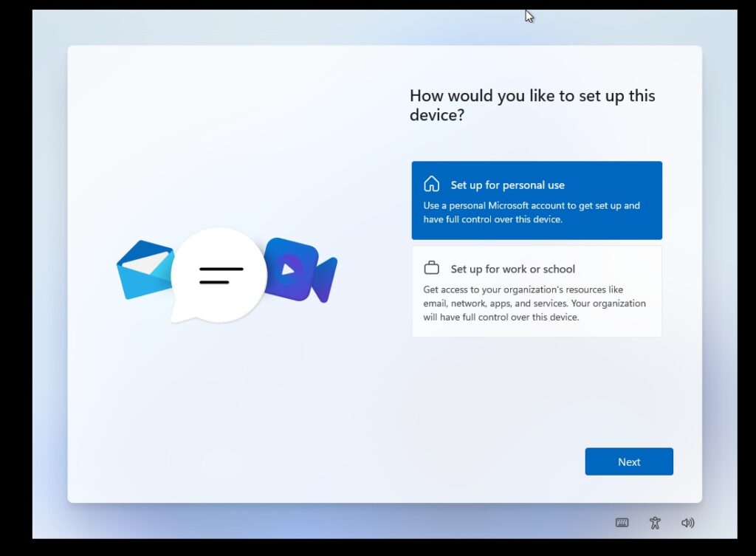
Task: Click the accessibility person icon in system tray
Action: tap(655, 523)
